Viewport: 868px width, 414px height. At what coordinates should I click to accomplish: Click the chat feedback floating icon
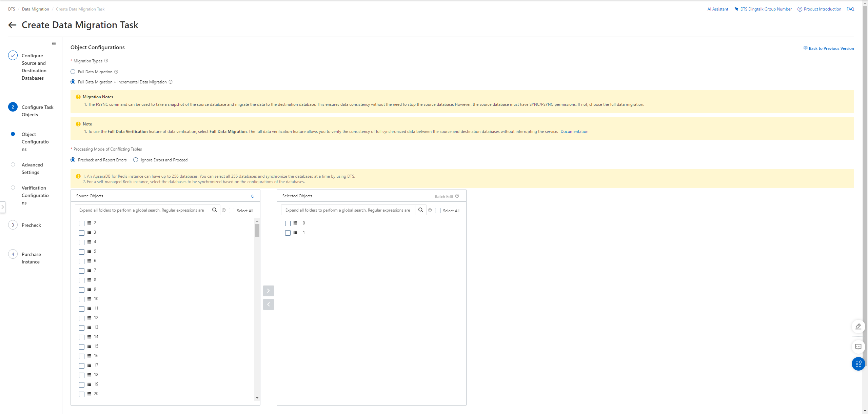pyautogui.click(x=858, y=347)
